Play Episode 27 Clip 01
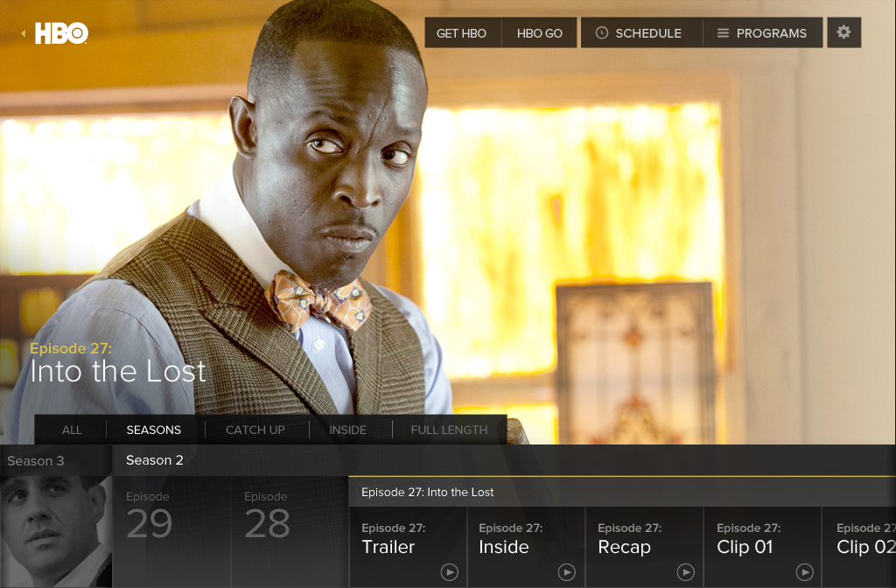This screenshot has width=896, height=588. tap(805, 572)
